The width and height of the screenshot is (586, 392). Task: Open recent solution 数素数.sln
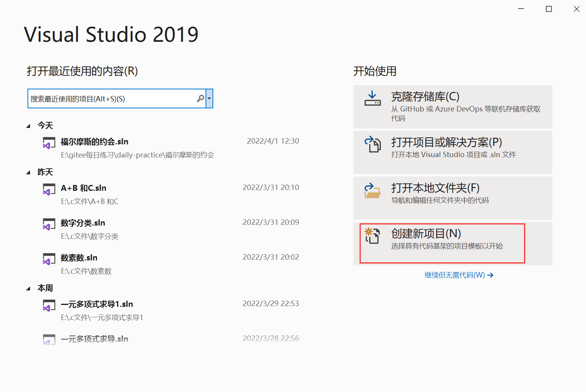[79, 258]
